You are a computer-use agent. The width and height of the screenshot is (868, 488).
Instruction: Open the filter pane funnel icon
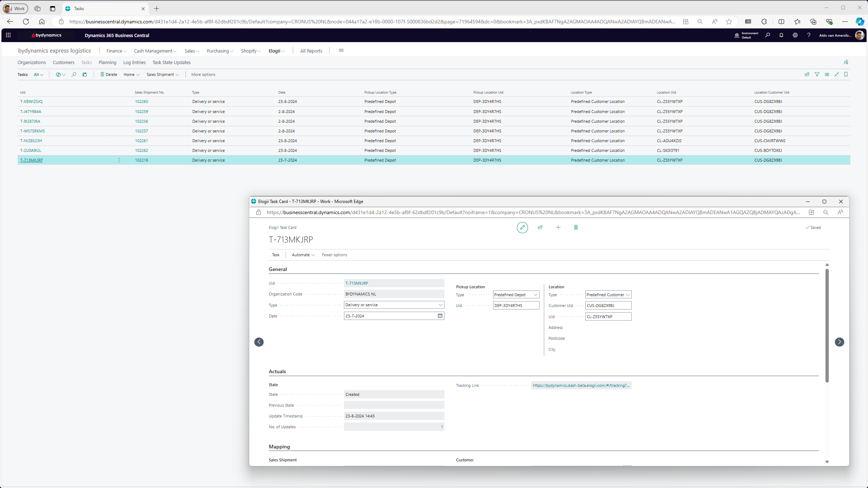[x=817, y=74]
